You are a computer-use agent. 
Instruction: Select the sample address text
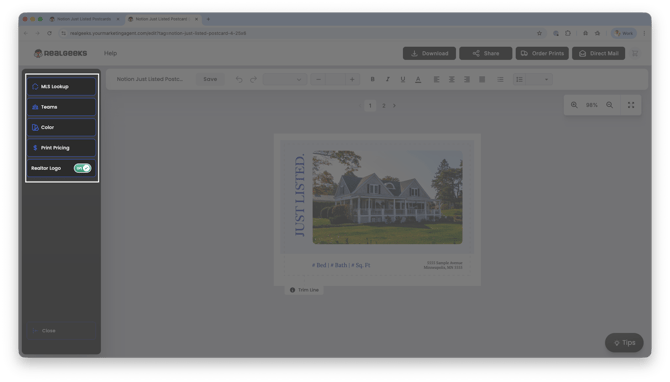[443, 265]
